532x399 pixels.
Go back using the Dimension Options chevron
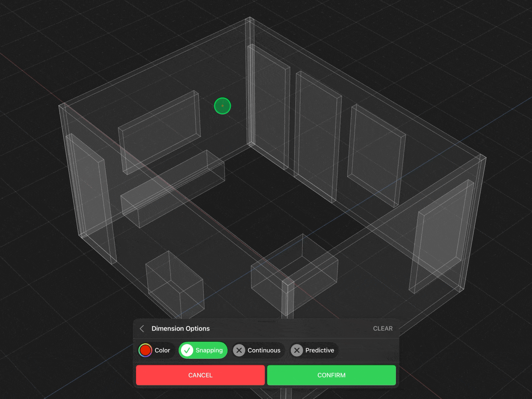(142, 329)
